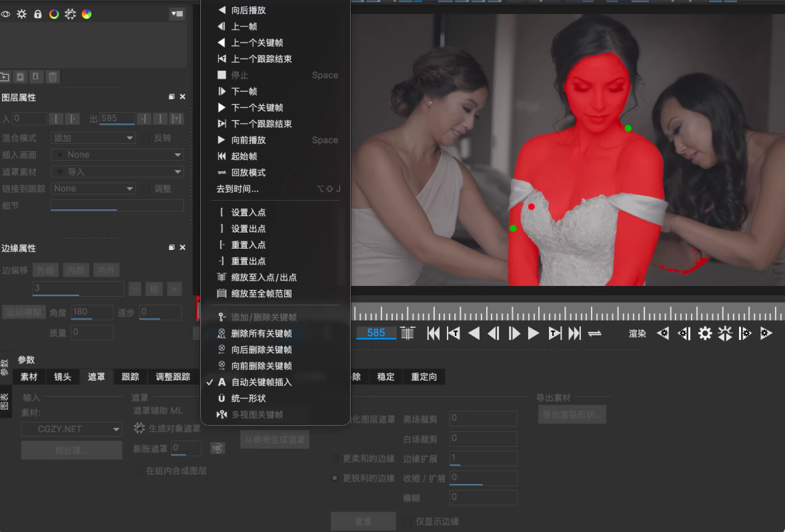Choose 去到时间... from the menu
The height and width of the screenshot is (532, 785).
(x=237, y=189)
